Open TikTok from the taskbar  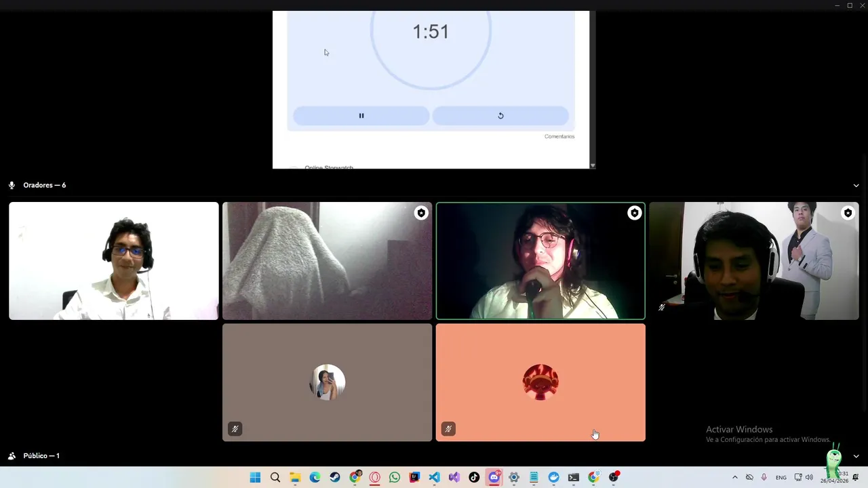[474, 477]
